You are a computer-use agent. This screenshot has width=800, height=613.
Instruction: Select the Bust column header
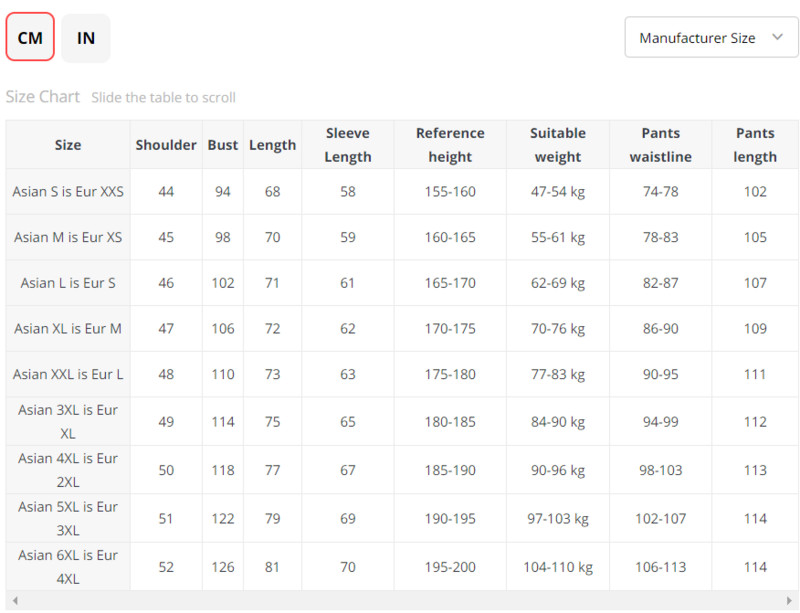click(x=223, y=145)
